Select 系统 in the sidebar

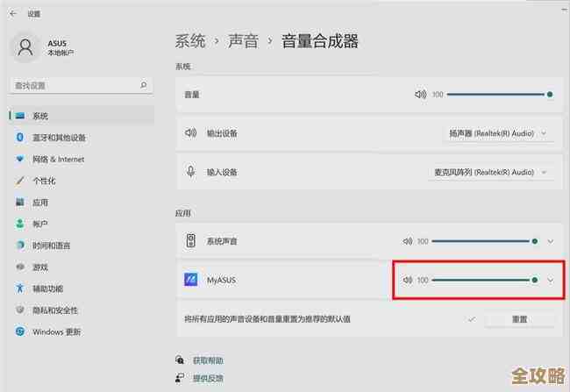(x=82, y=116)
